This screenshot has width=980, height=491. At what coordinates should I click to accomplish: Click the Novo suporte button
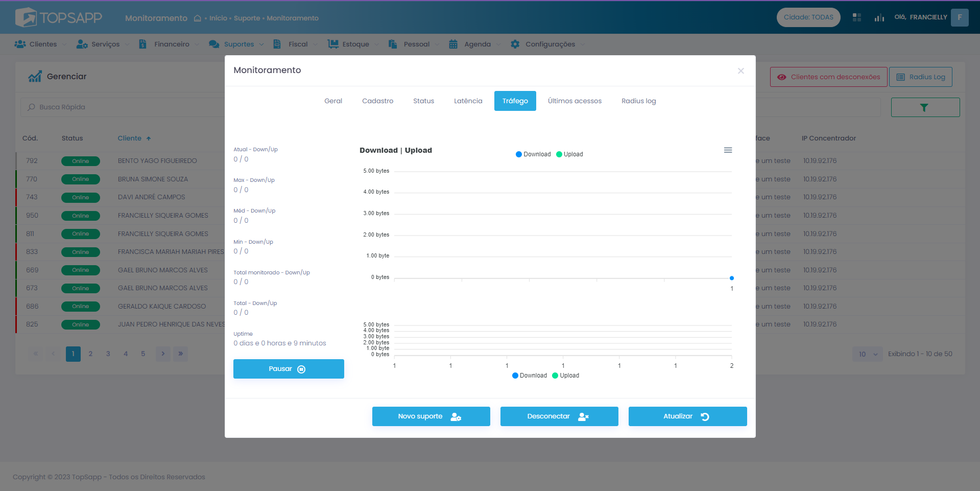click(x=431, y=416)
